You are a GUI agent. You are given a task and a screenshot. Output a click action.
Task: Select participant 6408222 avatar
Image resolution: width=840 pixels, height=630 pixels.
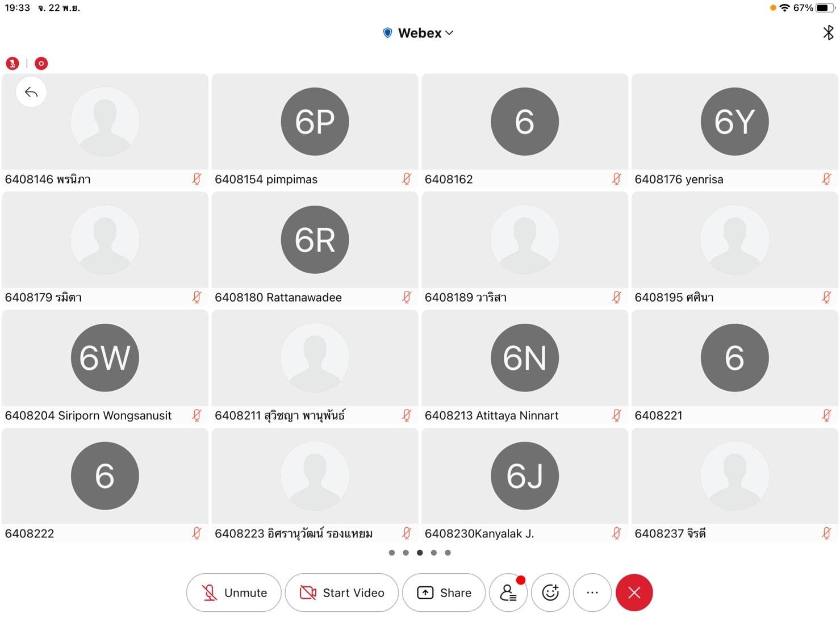coord(105,476)
